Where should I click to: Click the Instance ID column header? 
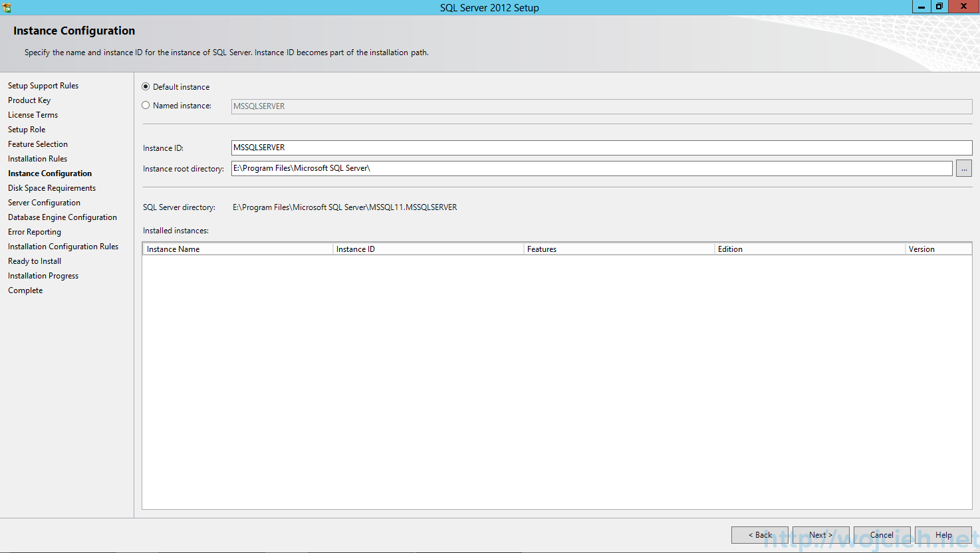coord(428,249)
